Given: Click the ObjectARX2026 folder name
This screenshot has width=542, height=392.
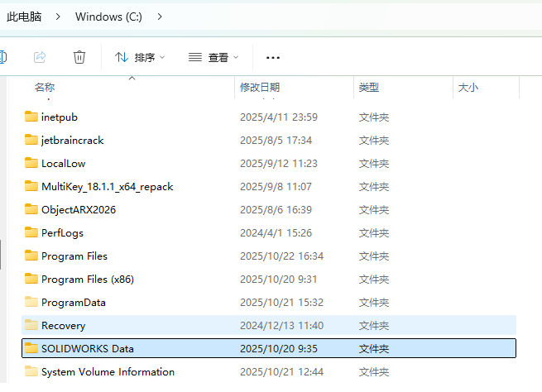Looking at the screenshot, I should pos(79,210).
